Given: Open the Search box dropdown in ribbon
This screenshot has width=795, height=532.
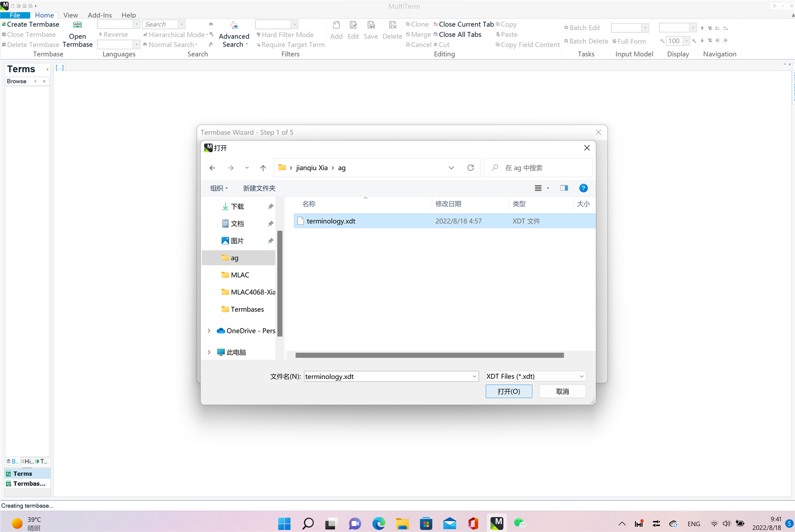Looking at the screenshot, I should click(x=182, y=24).
